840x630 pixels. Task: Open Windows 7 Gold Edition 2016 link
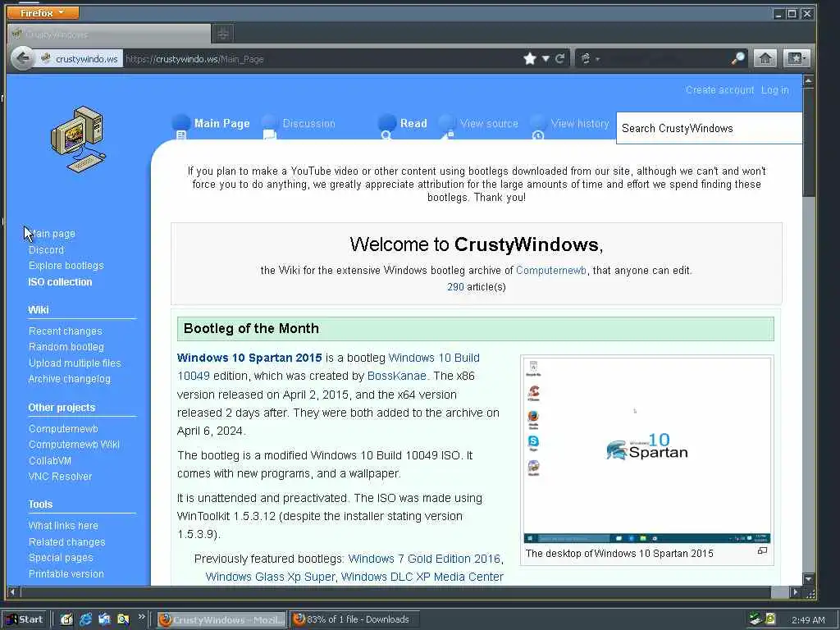tap(424, 559)
